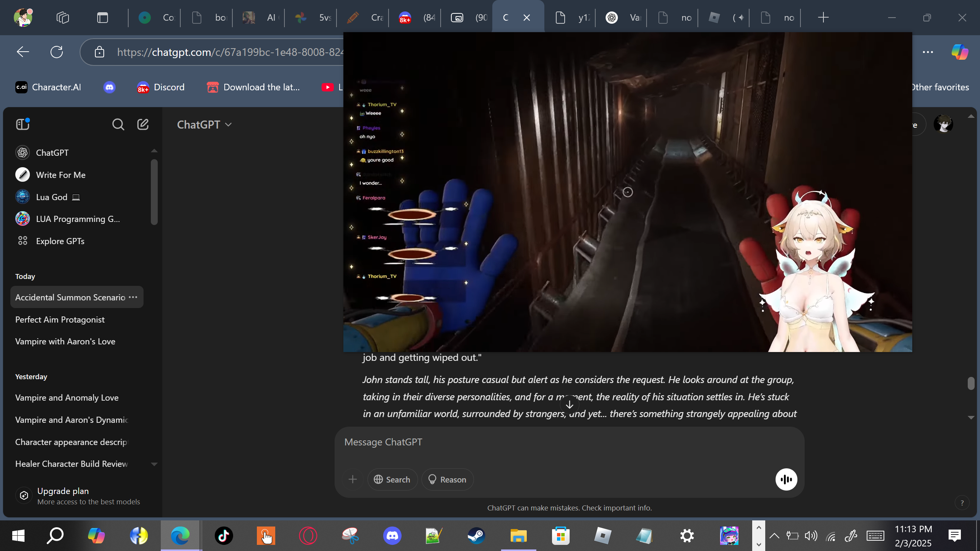Open options for Accidental Summon Scenario chat
The width and height of the screenshot is (980, 551).
pyautogui.click(x=133, y=297)
